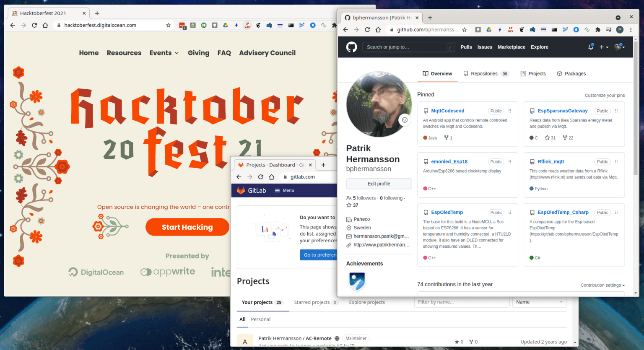644x350 pixels.
Task: Open the GitLab Menu item
Action: click(x=284, y=190)
